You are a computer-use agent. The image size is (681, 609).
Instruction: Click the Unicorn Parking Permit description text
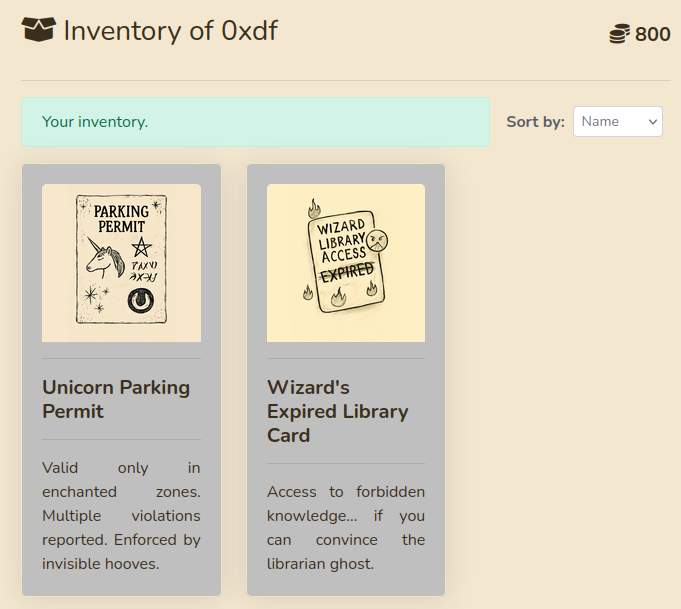(x=121, y=515)
